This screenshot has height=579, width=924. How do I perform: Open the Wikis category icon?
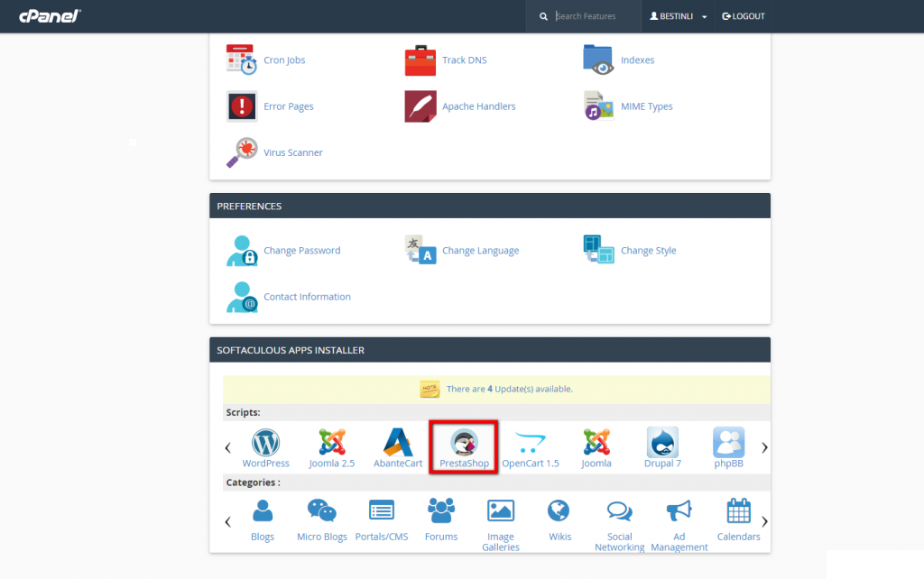point(559,510)
